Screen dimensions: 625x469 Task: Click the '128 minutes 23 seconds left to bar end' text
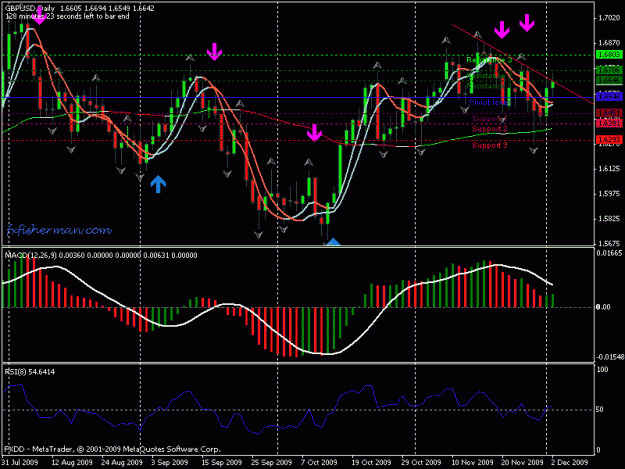coord(67,16)
